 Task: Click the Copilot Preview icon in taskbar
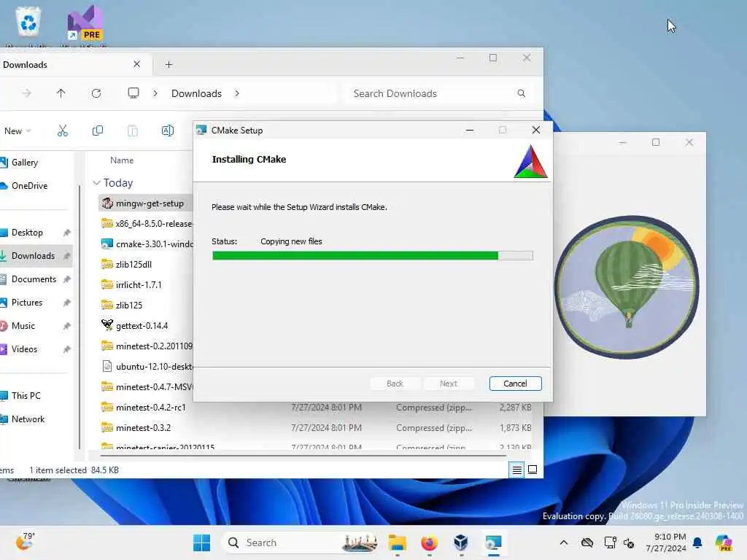point(723,542)
